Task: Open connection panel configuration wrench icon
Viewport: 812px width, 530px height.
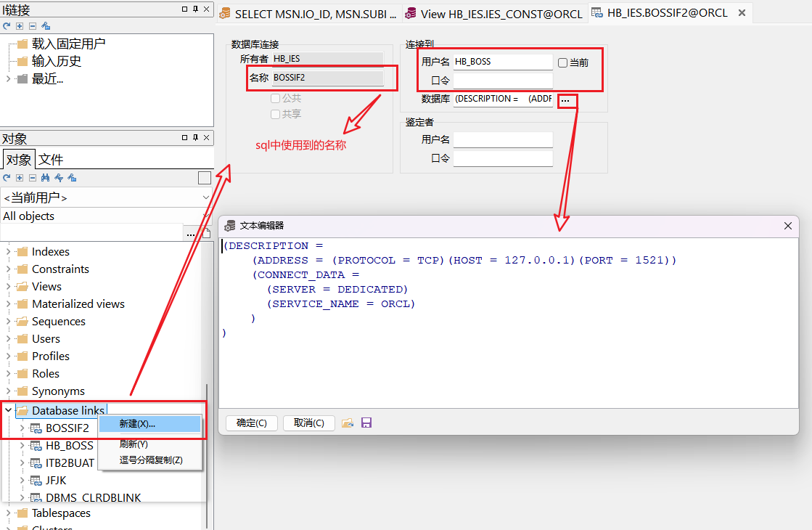Action: pos(46,26)
